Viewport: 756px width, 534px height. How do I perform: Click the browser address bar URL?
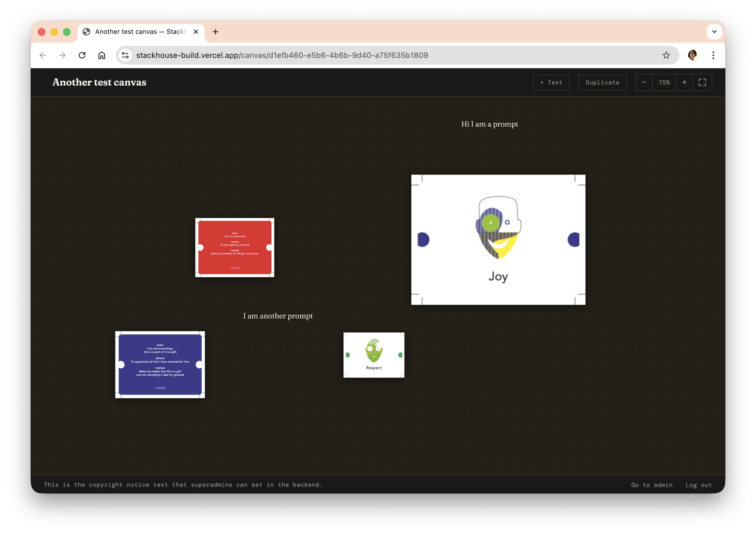pyautogui.click(x=282, y=55)
